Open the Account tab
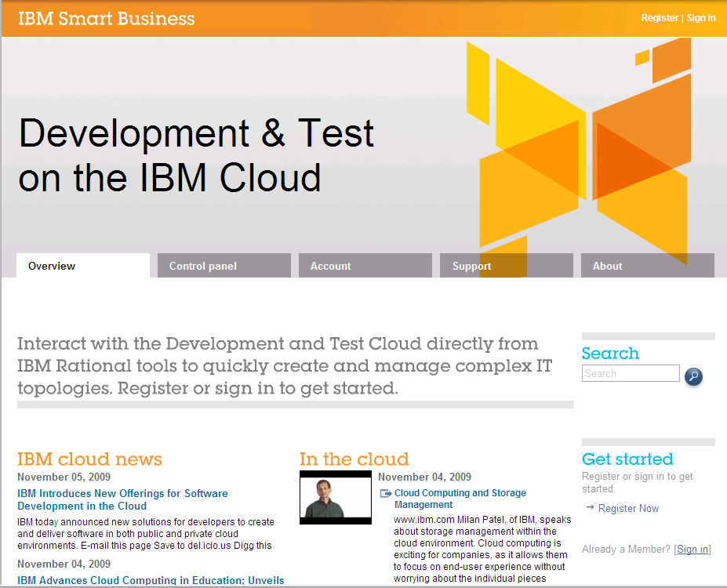 click(365, 266)
